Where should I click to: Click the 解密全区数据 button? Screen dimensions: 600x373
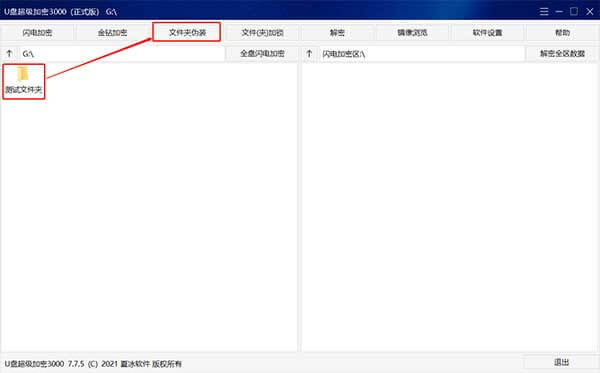562,54
